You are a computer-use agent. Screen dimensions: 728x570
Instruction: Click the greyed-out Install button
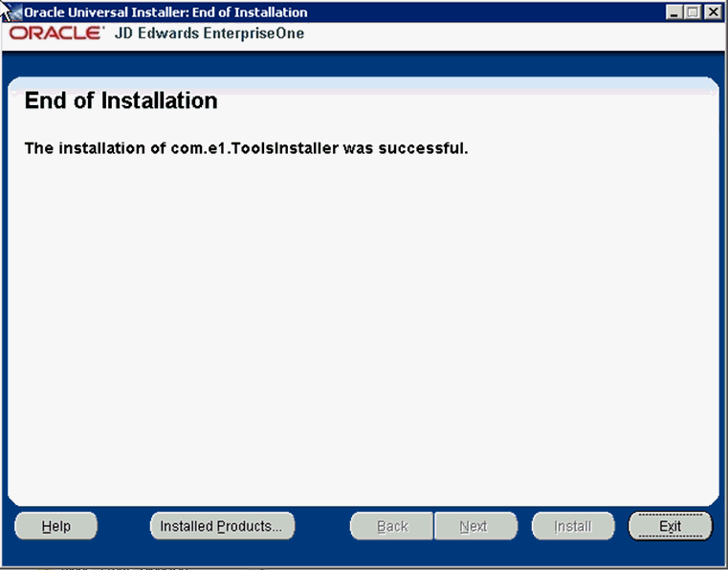click(x=573, y=526)
